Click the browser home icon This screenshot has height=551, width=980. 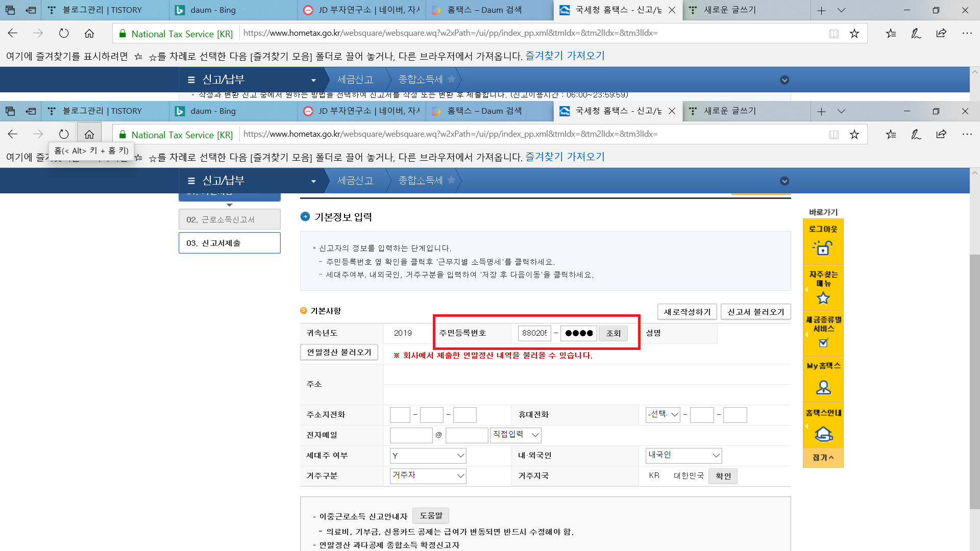point(89,134)
